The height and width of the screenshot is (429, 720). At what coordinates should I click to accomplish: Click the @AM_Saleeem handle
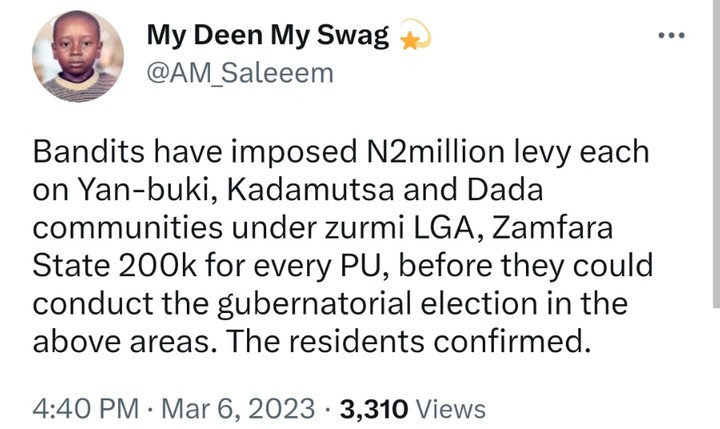coord(239,74)
